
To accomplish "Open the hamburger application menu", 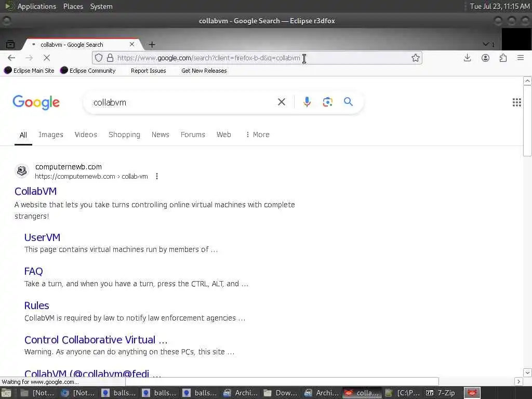I will tap(521, 58).
